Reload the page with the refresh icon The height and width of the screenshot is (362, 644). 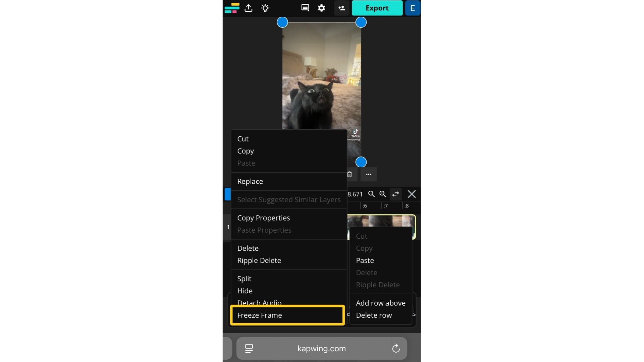(x=395, y=348)
